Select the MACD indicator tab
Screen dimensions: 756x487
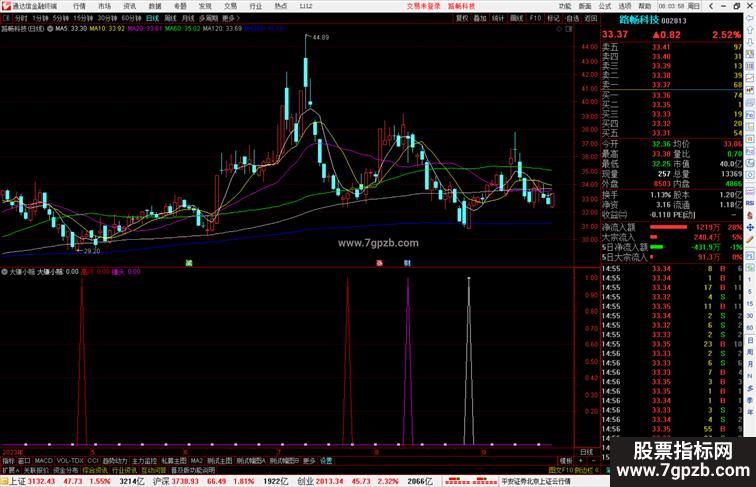(x=43, y=461)
